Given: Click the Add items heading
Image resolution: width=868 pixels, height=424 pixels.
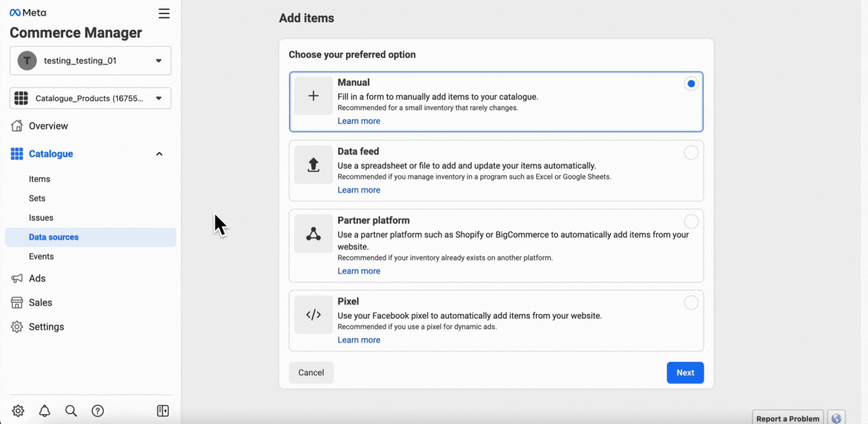Looking at the screenshot, I should 306,18.
